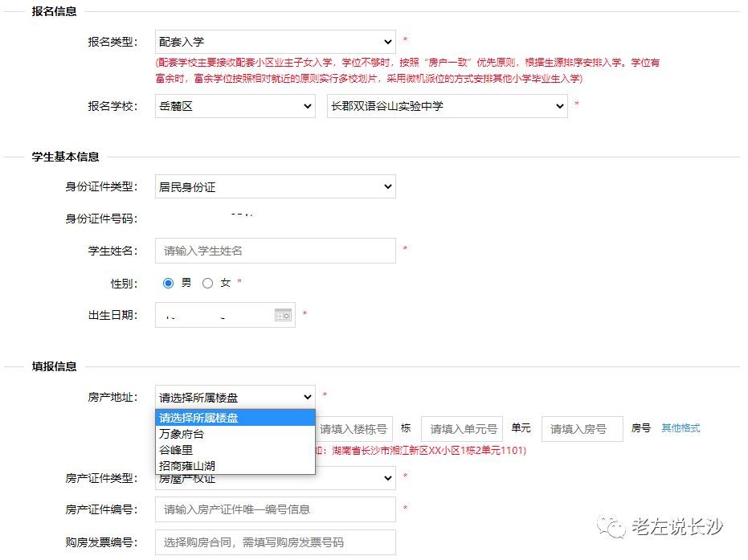The image size is (748, 560).
Task: Click the 请填入单元号 unit number field
Action: [x=462, y=429]
